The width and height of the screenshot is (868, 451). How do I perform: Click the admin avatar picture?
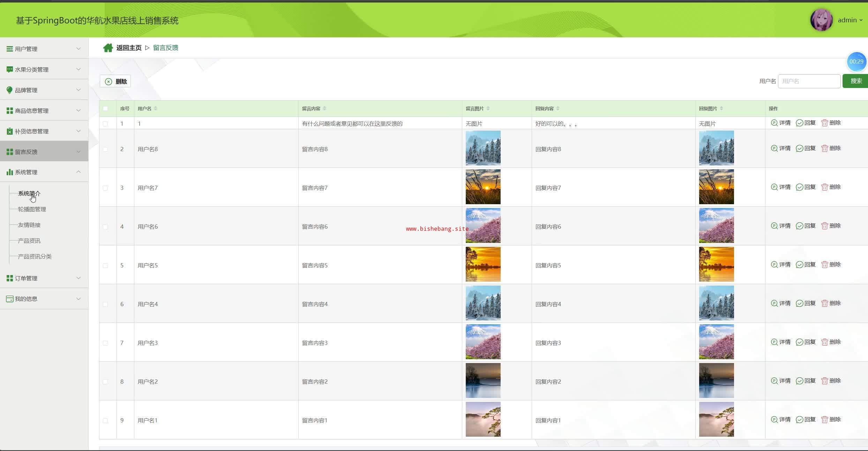(821, 20)
